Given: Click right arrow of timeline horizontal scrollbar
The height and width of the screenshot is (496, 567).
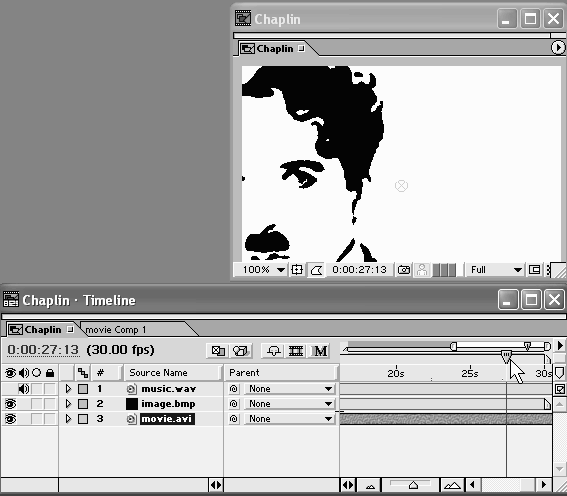Looking at the screenshot, I should (x=543, y=485).
